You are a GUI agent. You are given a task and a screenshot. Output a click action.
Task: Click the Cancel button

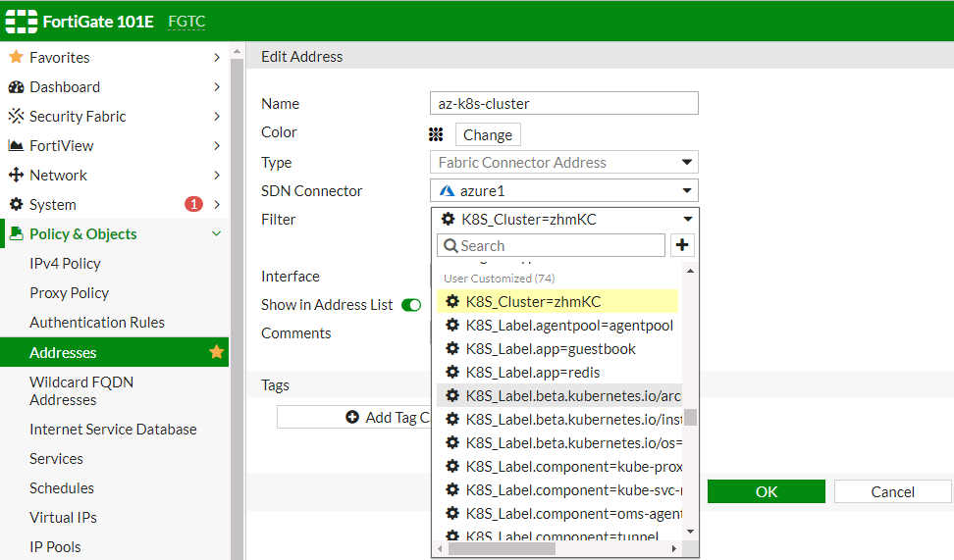(892, 491)
